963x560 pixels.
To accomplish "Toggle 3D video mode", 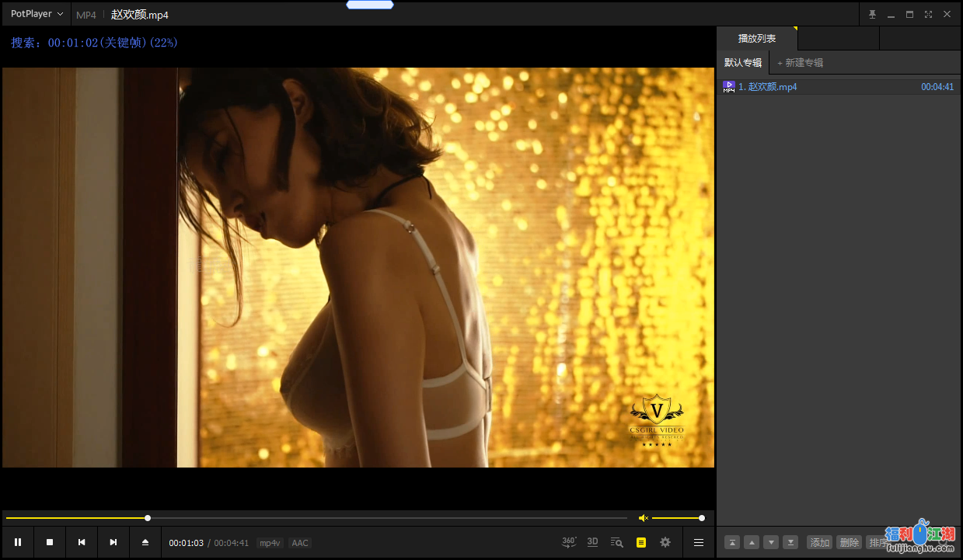I will [592, 542].
